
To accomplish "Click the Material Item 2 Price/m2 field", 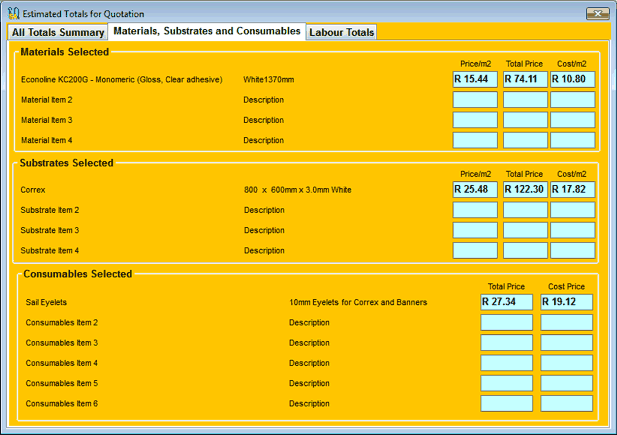I will [475, 100].
